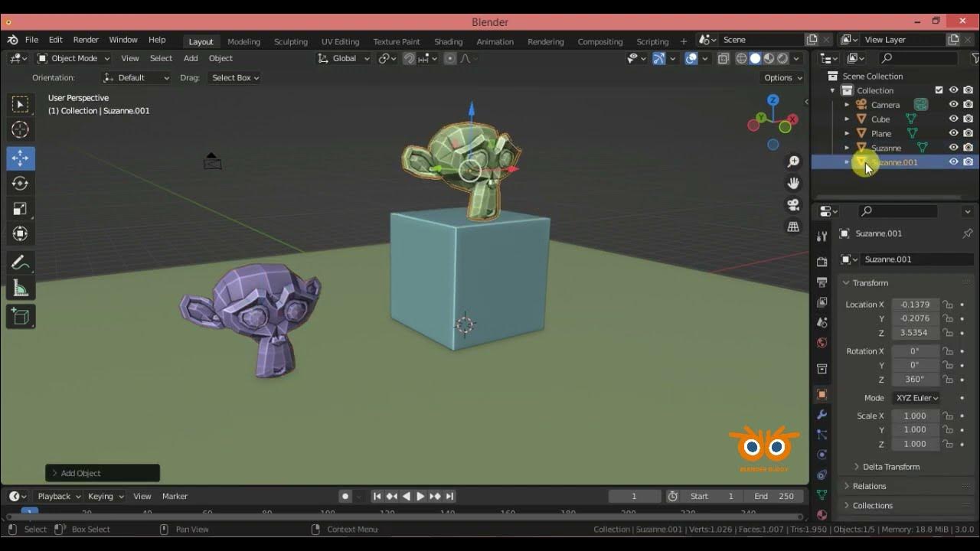
Task: Open the Playback popover in timeline
Action: [57, 496]
